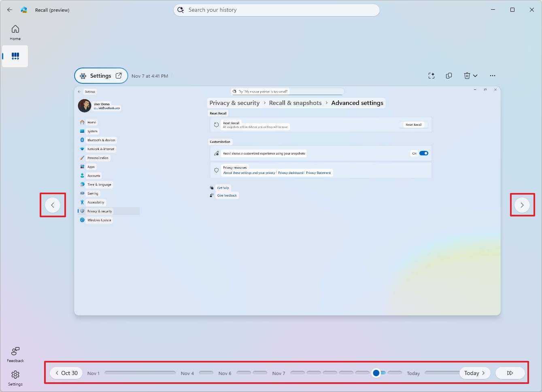Open Feedback from the lower-left sidebar
The height and width of the screenshot is (392, 542).
coord(15,354)
